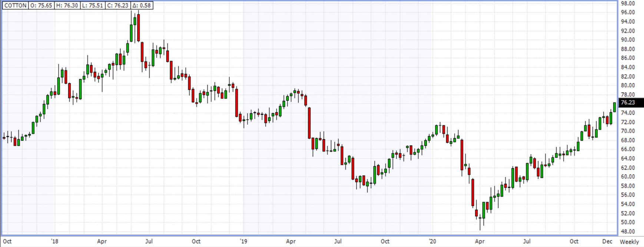Click the 52.00 price axis label
This screenshot has height=247, width=644.
(628, 213)
